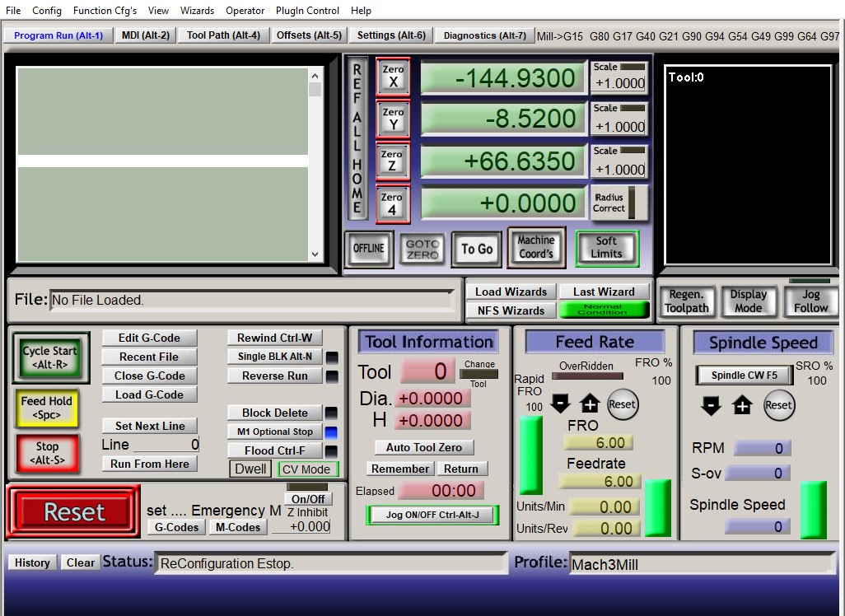The image size is (845, 616).
Task: Toggle Soft Limits
Action: 607,248
